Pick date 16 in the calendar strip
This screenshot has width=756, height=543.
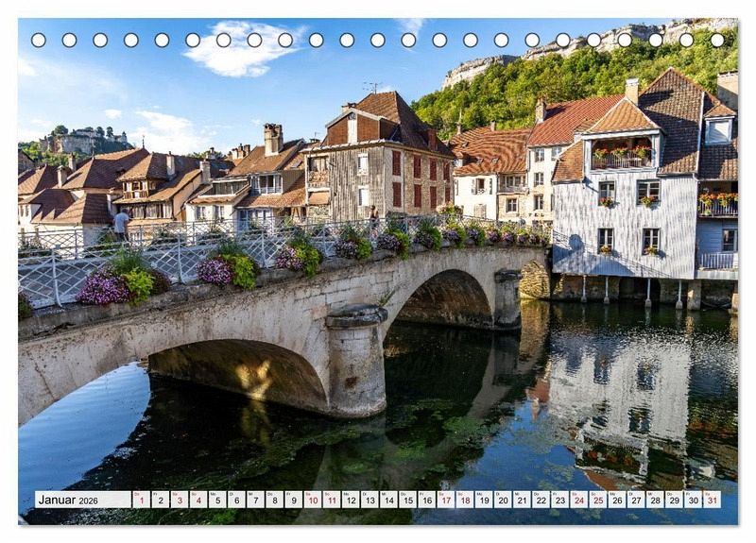(427, 500)
